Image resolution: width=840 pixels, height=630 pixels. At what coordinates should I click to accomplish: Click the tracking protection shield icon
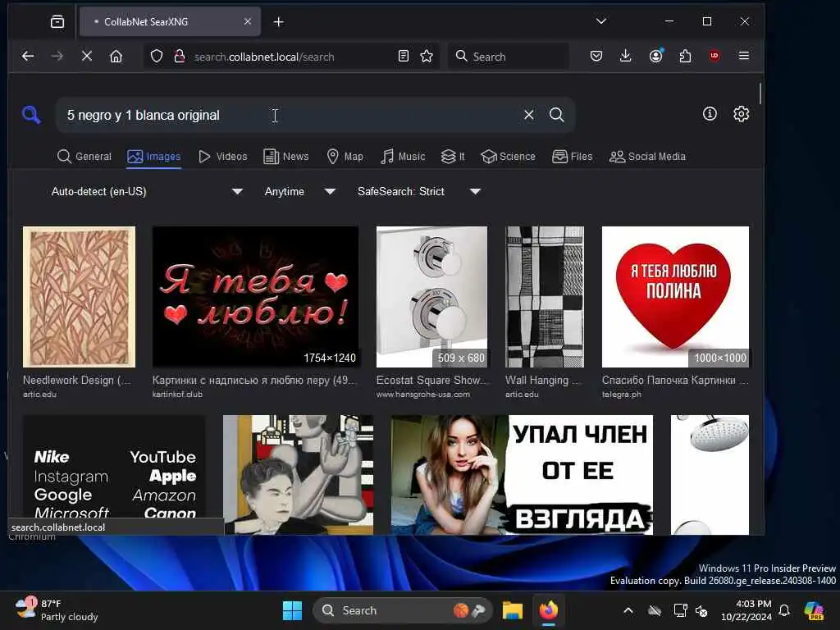[157, 57]
